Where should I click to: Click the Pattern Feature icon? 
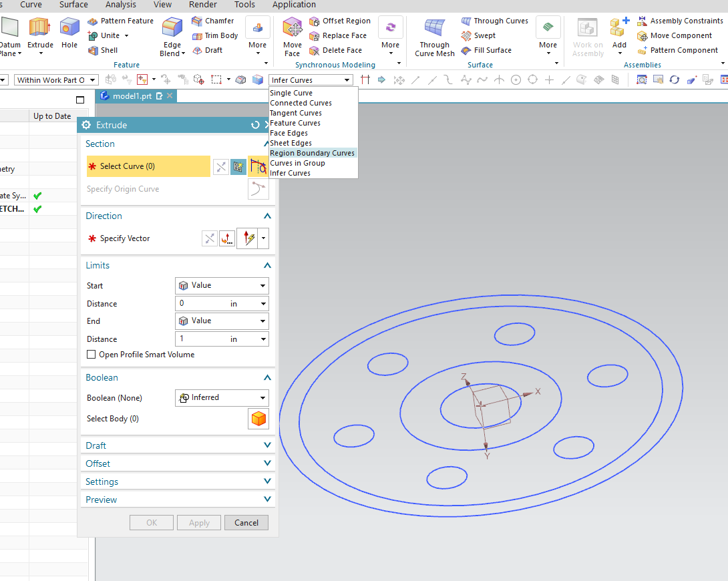pyautogui.click(x=93, y=21)
